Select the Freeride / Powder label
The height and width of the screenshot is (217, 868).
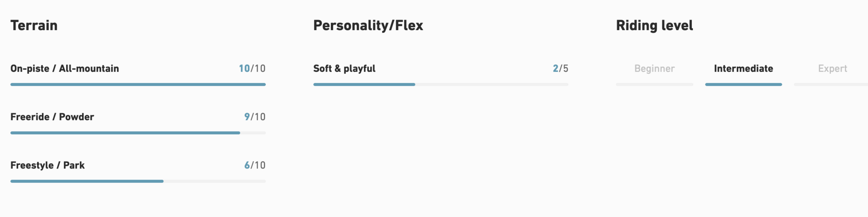tap(52, 117)
